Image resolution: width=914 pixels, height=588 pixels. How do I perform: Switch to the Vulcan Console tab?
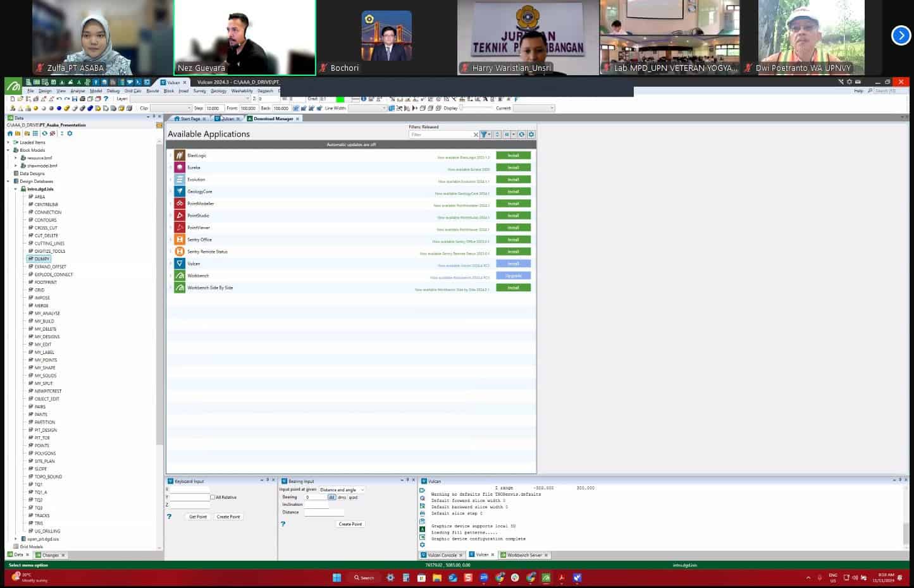coord(442,555)
